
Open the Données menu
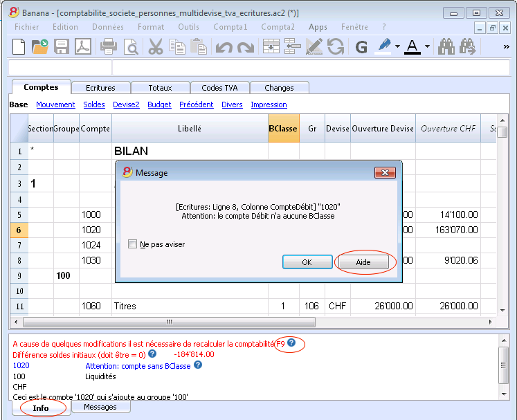(x=108, y=27)
